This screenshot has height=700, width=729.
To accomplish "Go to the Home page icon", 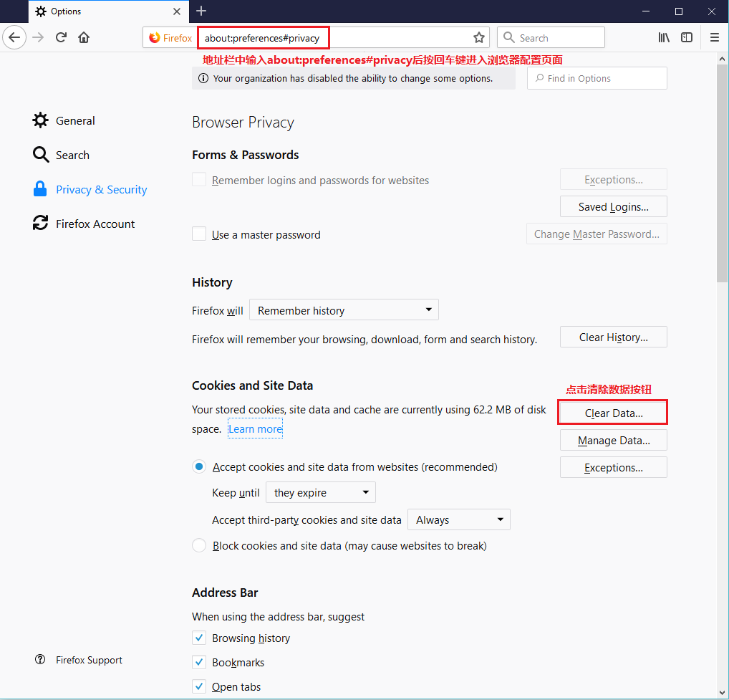I will click(84, 37).
